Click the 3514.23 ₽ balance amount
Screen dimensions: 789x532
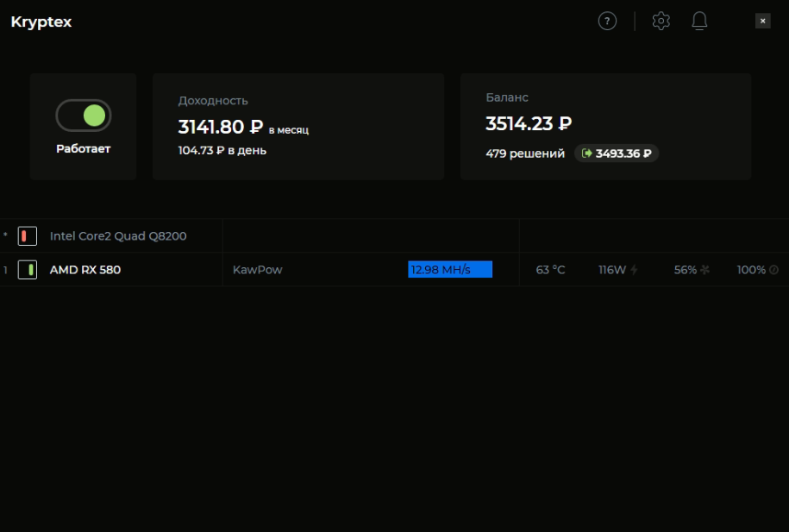[529, 123]
